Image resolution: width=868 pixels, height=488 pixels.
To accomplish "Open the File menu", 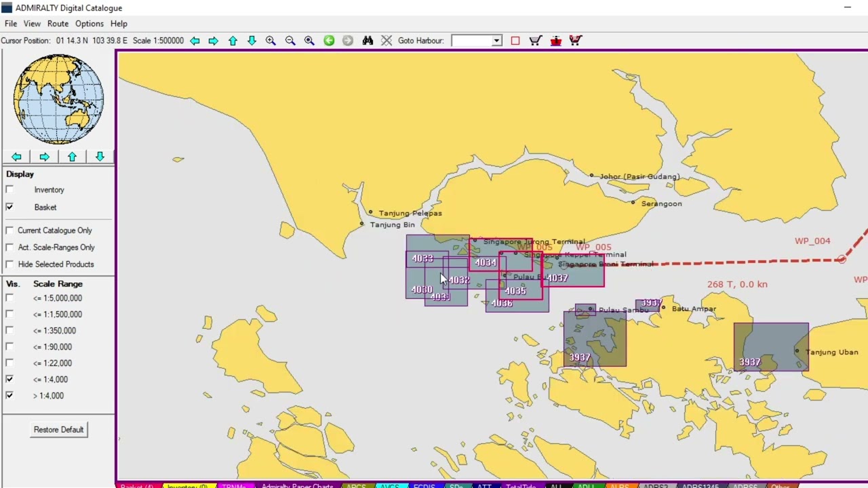I will click(x=11, y=24).
